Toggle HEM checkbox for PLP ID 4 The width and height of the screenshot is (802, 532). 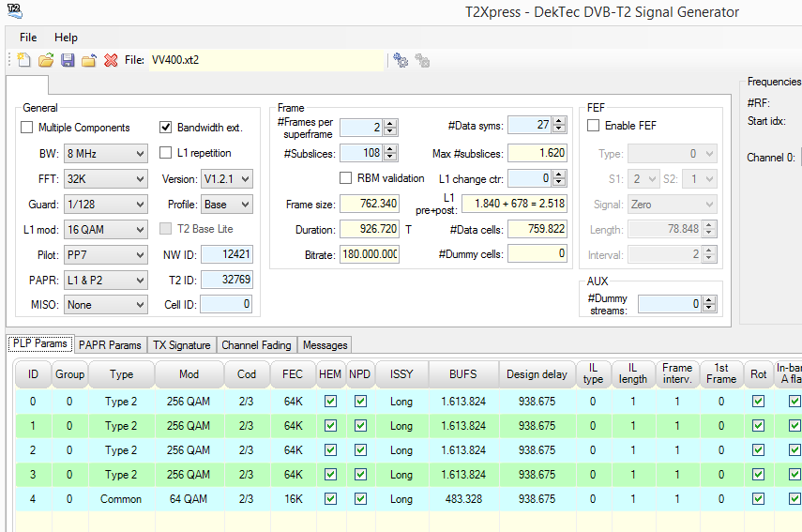click(x=330, y=499)
